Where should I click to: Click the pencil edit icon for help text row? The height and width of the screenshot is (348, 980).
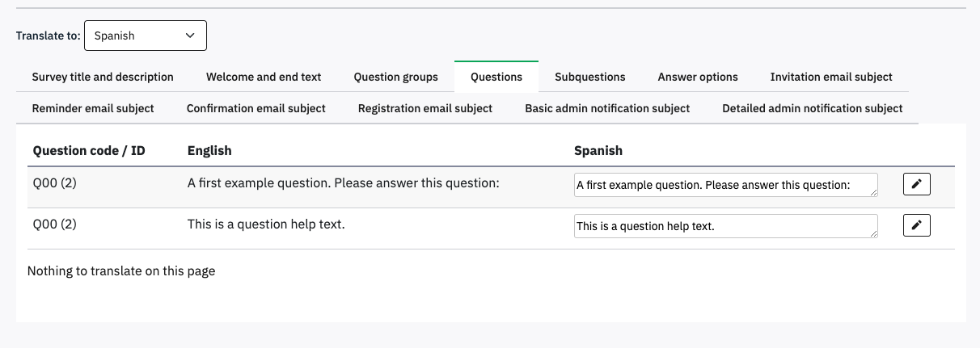pos(916,225)
